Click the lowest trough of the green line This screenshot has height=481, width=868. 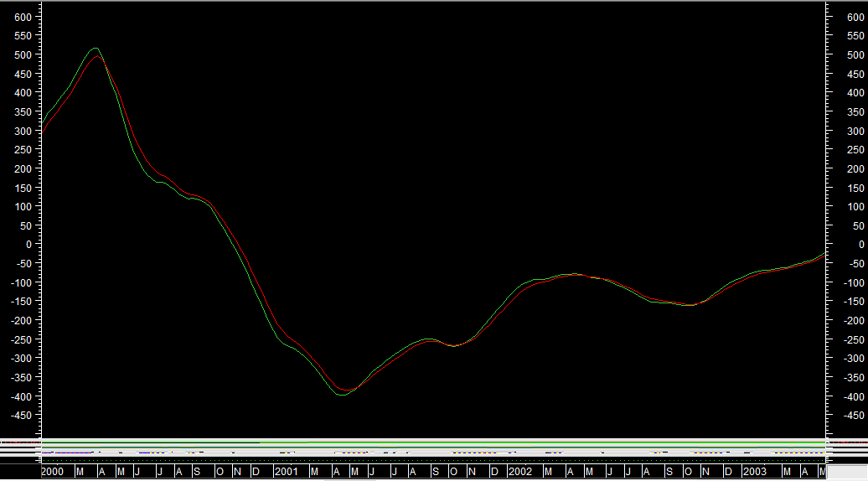(341, 394)
